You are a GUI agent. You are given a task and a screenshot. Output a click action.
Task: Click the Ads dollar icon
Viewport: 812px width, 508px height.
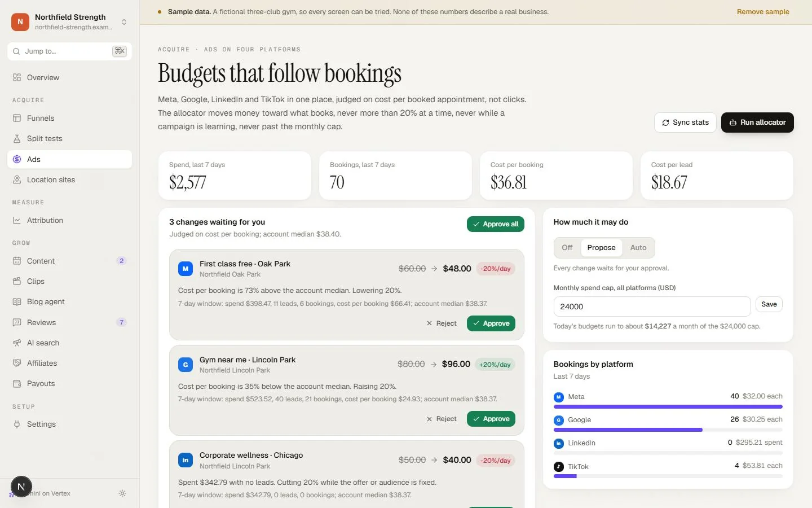[17, 159]
